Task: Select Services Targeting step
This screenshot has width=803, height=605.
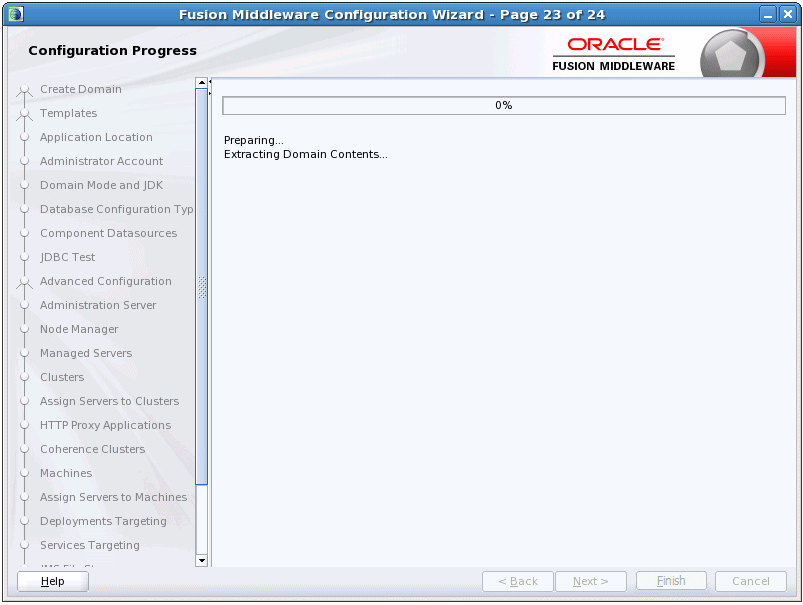Action: click(x=90, y=545)
